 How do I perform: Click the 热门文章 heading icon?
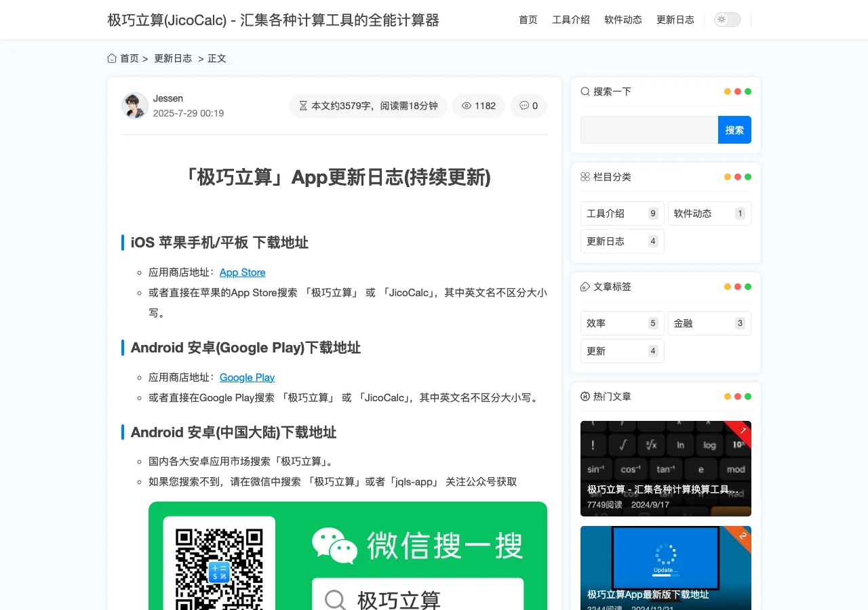tap(585, 396)
